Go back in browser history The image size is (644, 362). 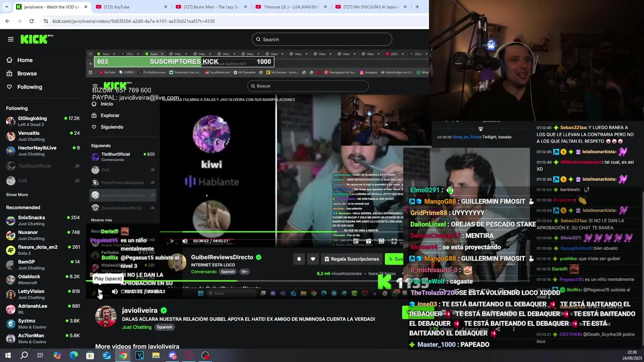[x=7, y=21]
